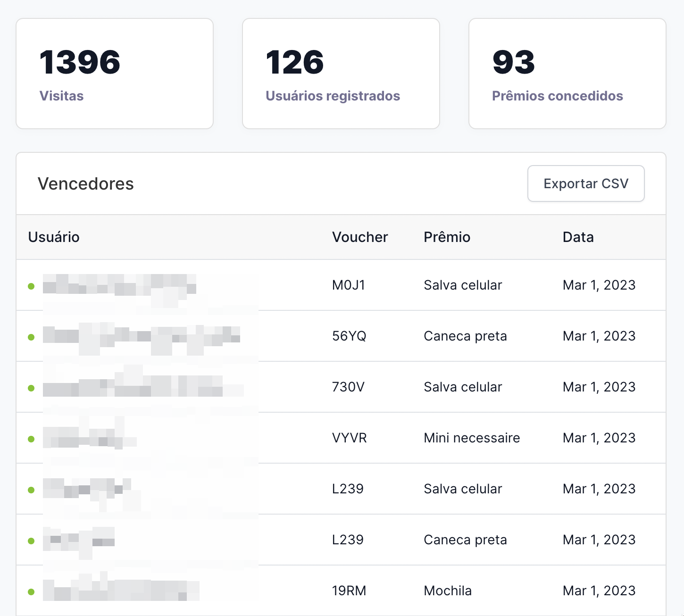This screenshot has width=684, height=616.
Task: Click blurred user name in 19RM row
Action: click(121, 590)
